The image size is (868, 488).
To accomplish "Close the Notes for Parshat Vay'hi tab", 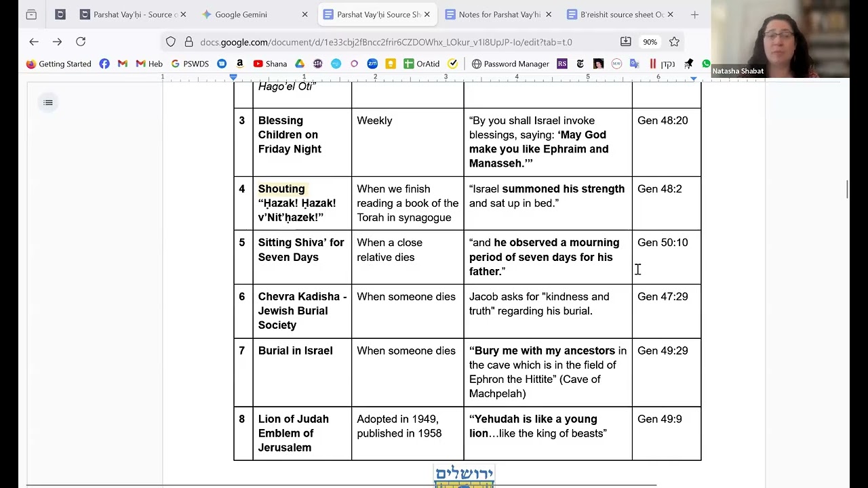I will 549,14.
